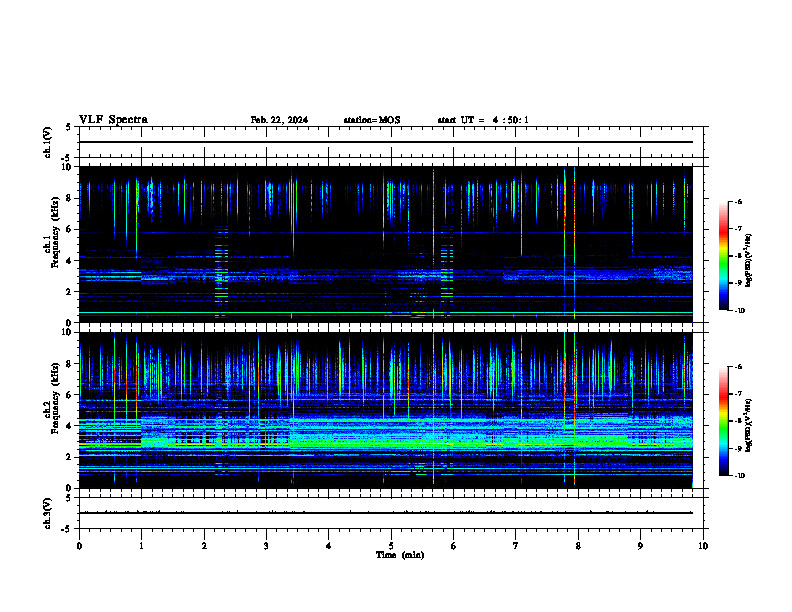
Task: Click the time-axis tick label "10" at far right
Action: [x=703, y=545]
